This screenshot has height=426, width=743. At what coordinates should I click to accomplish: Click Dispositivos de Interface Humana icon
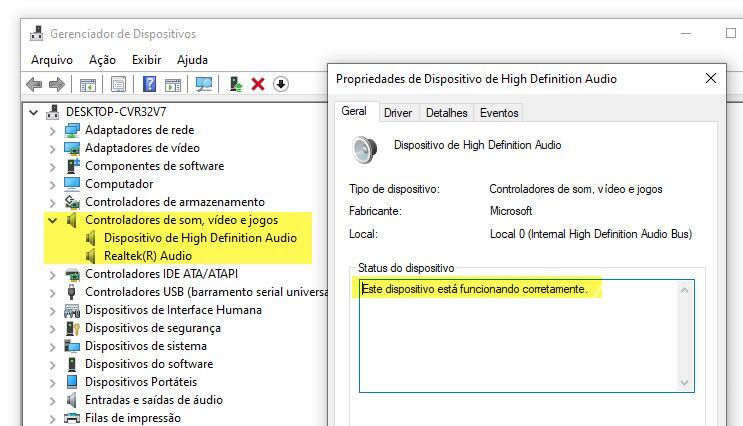pyautogui.click(x=72, y=310)
